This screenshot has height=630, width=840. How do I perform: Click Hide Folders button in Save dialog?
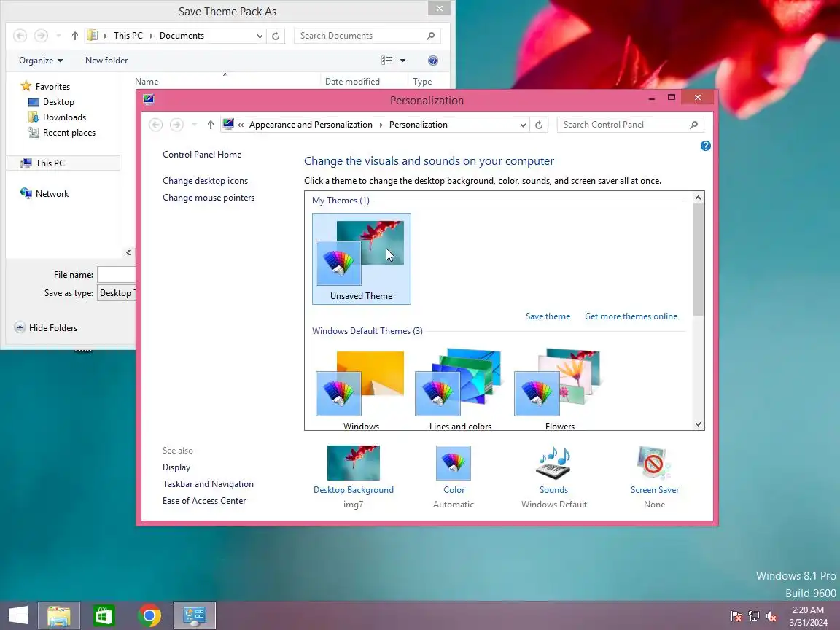(x=46, y=328)
